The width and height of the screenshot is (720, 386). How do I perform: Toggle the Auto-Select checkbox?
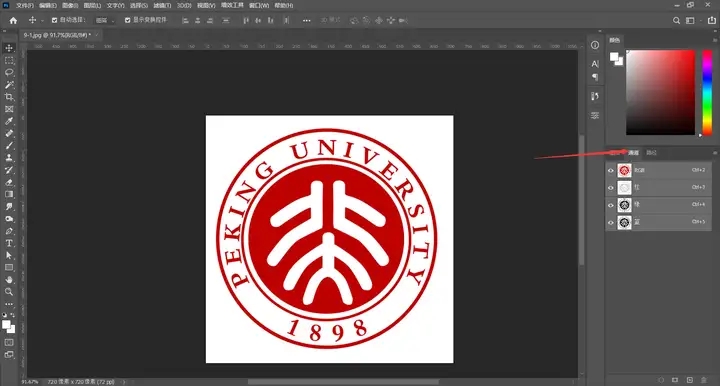[x=55, y=20]
